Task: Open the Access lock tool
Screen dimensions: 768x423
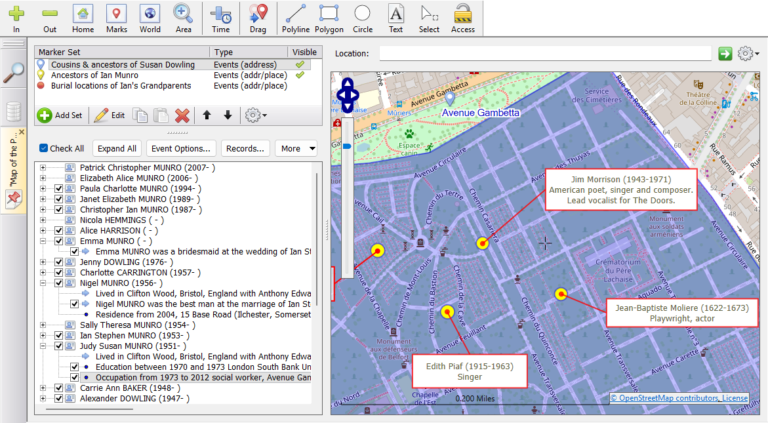Action: coord(463,18)
